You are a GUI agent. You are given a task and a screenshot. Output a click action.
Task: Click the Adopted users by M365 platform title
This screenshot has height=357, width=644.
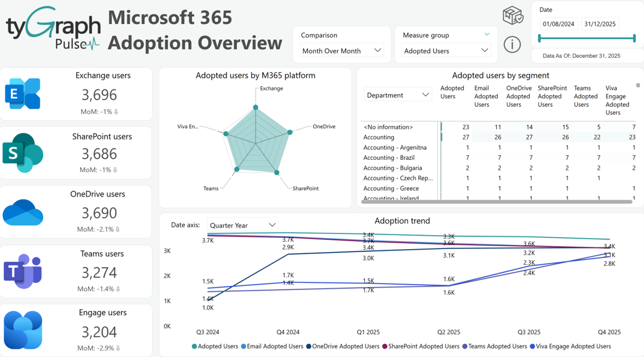[256, 75]
